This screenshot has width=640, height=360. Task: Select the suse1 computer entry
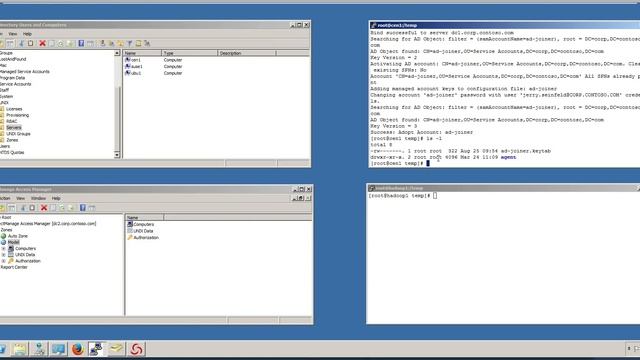(x=134, y=67)
